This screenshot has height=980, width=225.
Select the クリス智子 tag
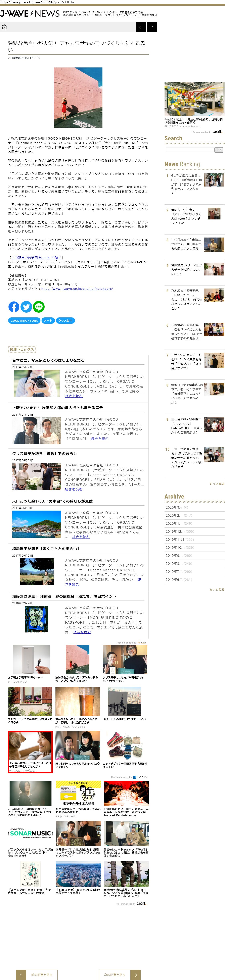point(65,321)
